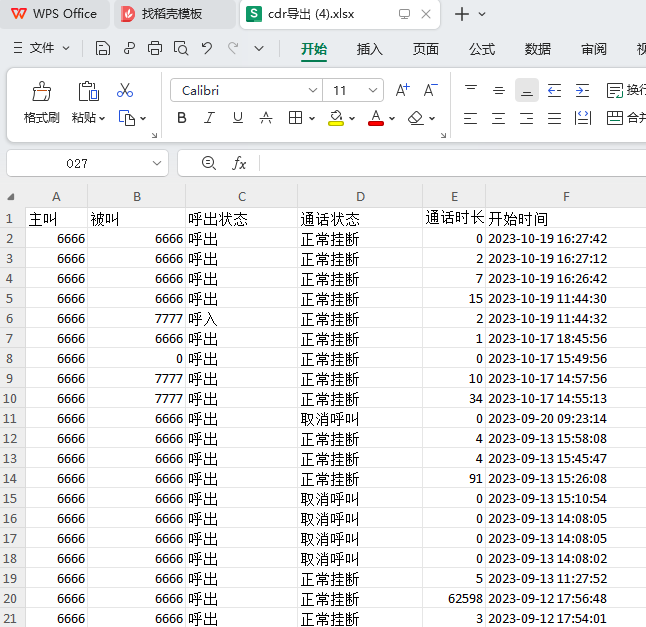Switch to the 插入 (Insert) ribbon tab
This screenshot has height=627, width=646.
click(x=370, y=48)
